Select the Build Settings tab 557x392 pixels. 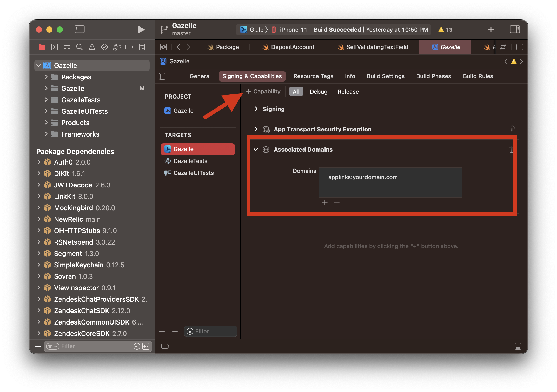coord(386,76)
